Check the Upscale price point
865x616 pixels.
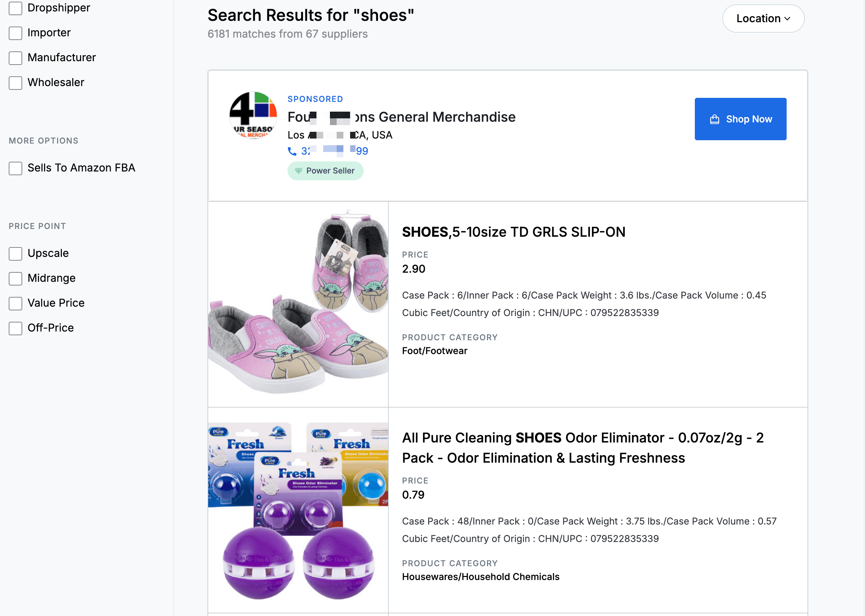pos(15,254)
